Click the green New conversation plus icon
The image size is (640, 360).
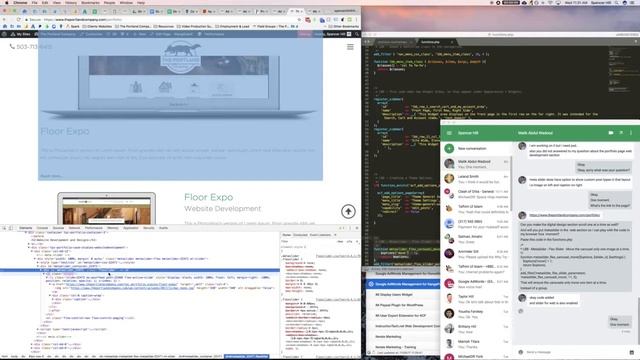tap(449, 149)
